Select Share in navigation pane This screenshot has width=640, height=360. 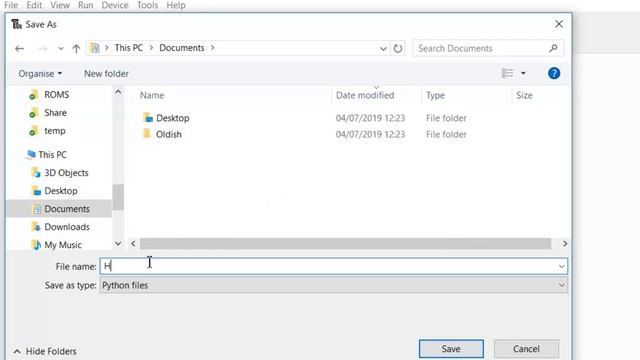pyautogui.click(x=56, y=113)
